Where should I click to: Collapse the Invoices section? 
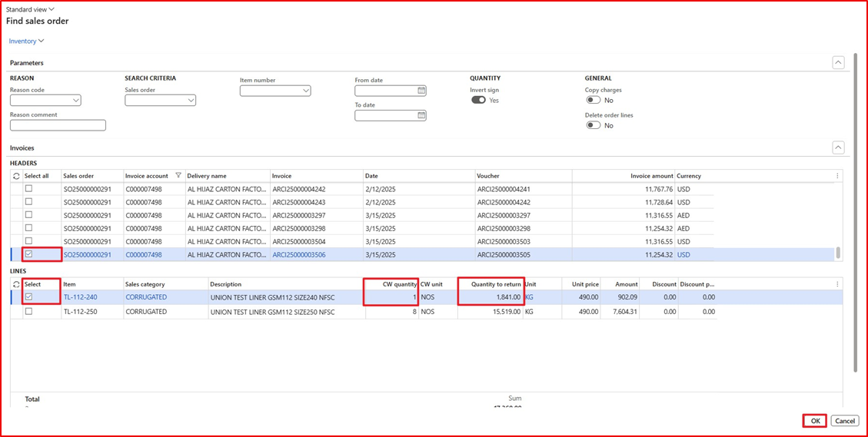point(838,147)
